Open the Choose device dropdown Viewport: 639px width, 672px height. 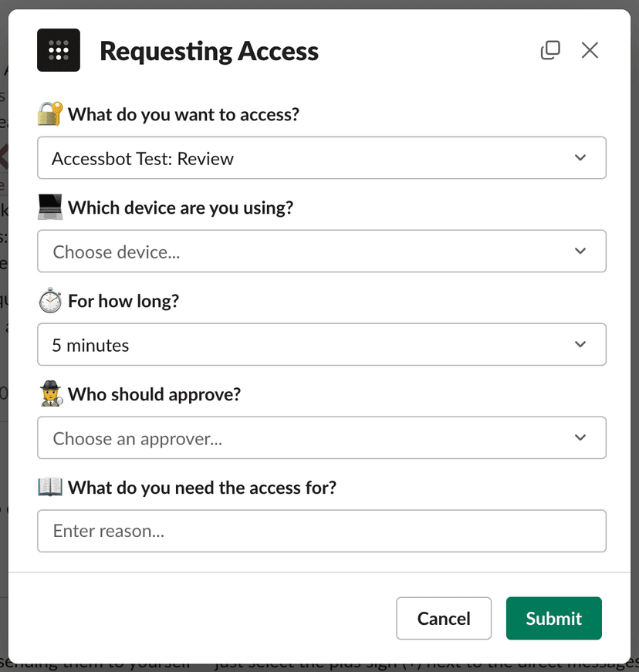pos(321,251)
